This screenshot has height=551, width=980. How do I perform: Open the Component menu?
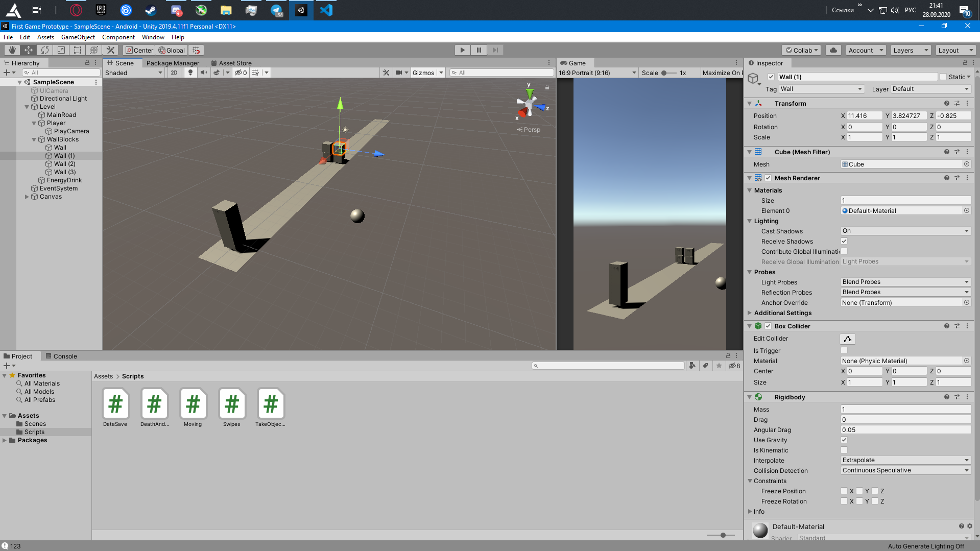point(118,37)
